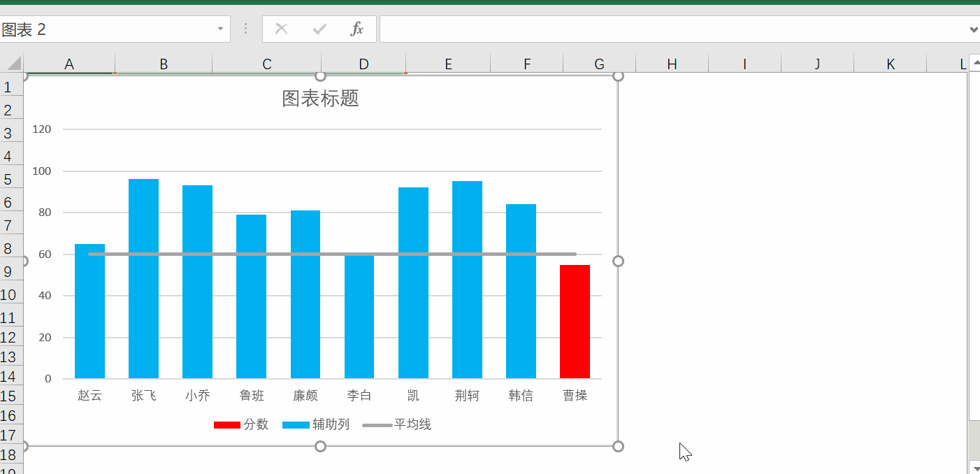The height and width of the screenshot is (474, 980).
Task: Click the confirm checkmark icon in formula bar
Action: [x=320, y=29]
